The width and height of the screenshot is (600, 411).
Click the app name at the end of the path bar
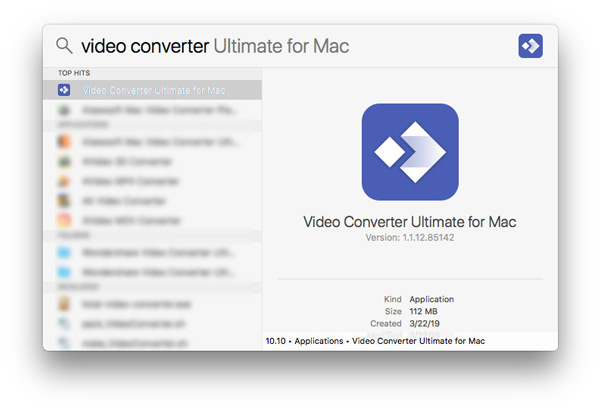(418, 341)
